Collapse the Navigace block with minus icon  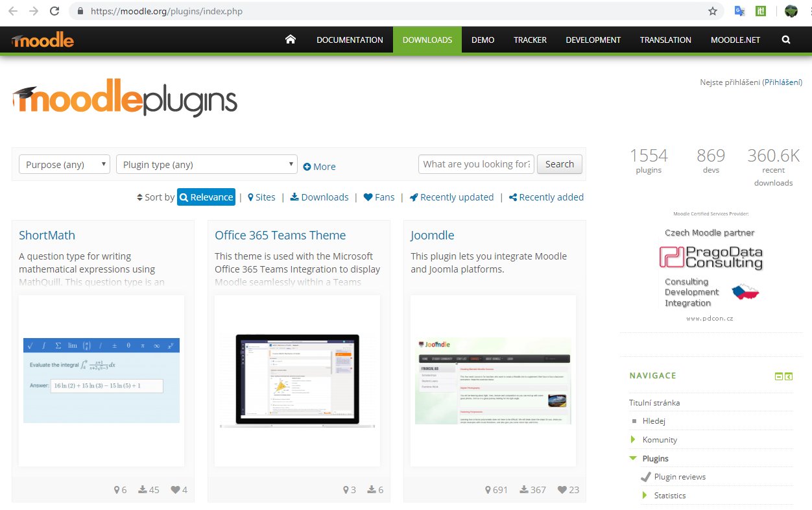point(779,376)
